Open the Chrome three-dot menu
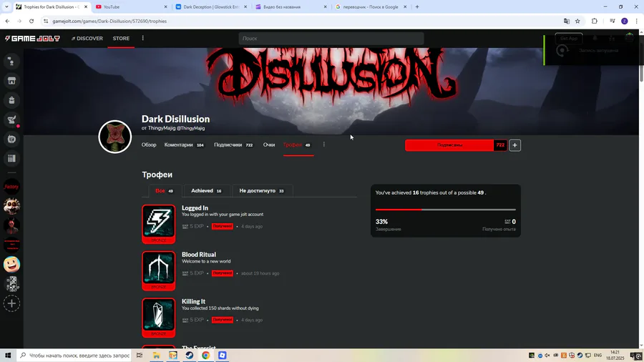Screen dimensions: 644x362 [x=637, y=21]
